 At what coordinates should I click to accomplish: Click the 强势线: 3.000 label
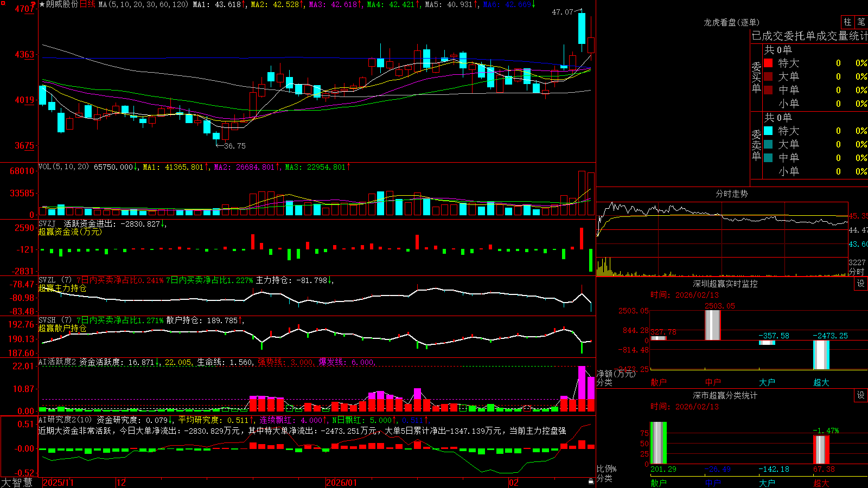[285, 362]
